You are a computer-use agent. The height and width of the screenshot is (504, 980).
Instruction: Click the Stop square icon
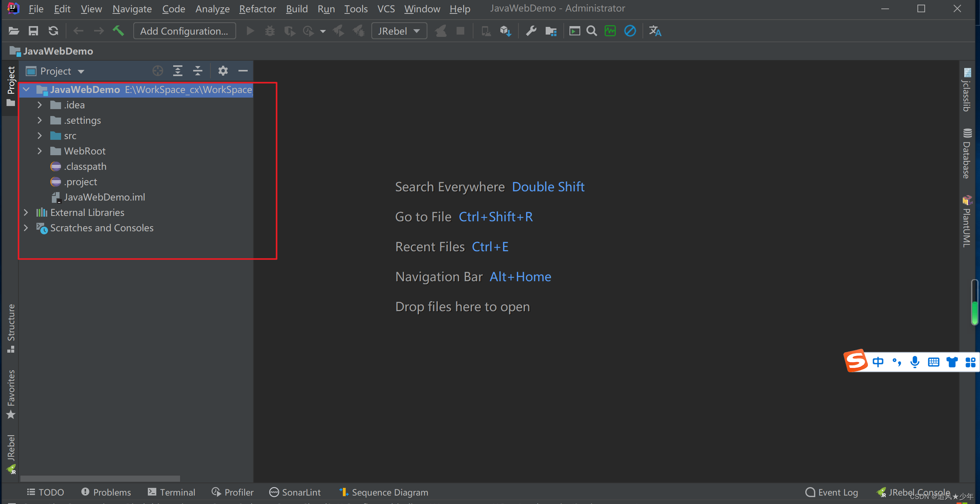coord(460,31)
